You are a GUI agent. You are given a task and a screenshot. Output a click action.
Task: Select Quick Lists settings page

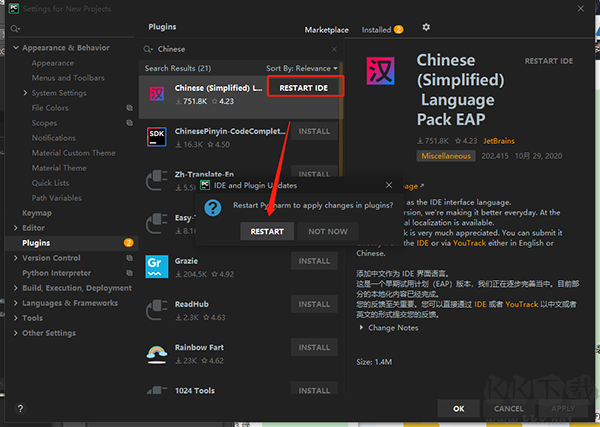pyautogui.click(x=51, y=183)
